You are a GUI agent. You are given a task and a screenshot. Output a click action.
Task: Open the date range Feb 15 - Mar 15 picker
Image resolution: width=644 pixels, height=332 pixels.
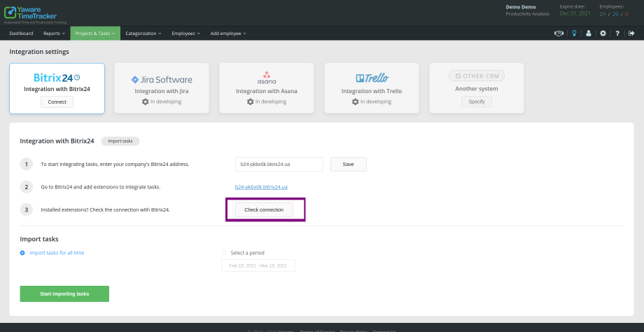pyautogui.click(x=258, y=265)
